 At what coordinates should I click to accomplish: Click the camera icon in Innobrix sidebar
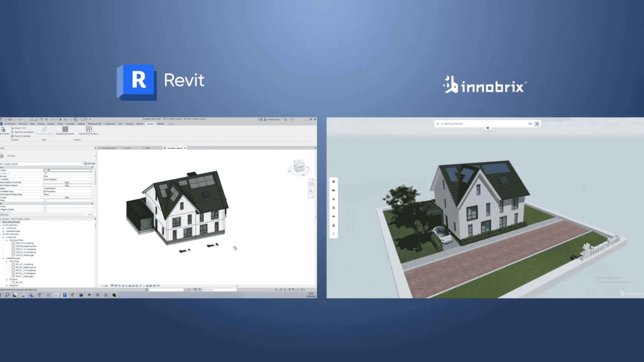[x=333, y=190]
